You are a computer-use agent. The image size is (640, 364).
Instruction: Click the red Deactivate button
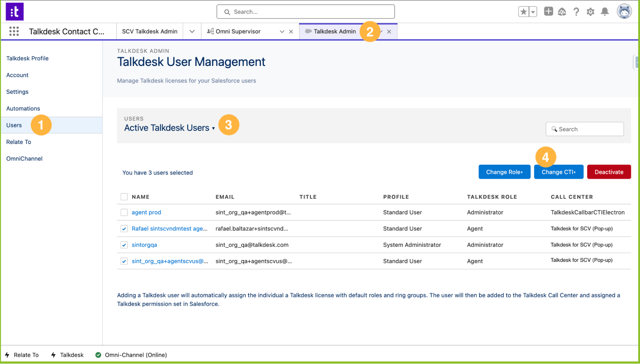pos(609,172)
